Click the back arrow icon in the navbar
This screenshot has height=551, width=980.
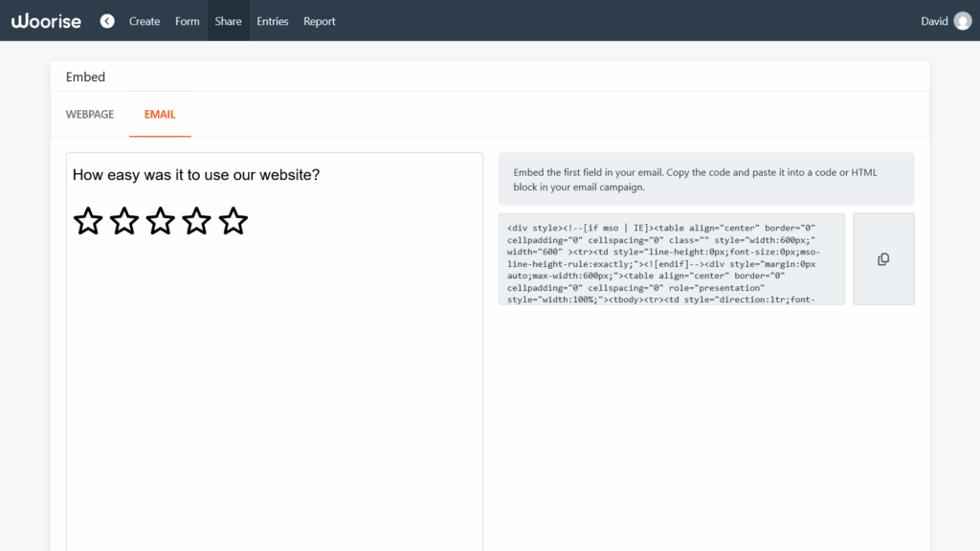pyautogui.click(x=107, y=20)
